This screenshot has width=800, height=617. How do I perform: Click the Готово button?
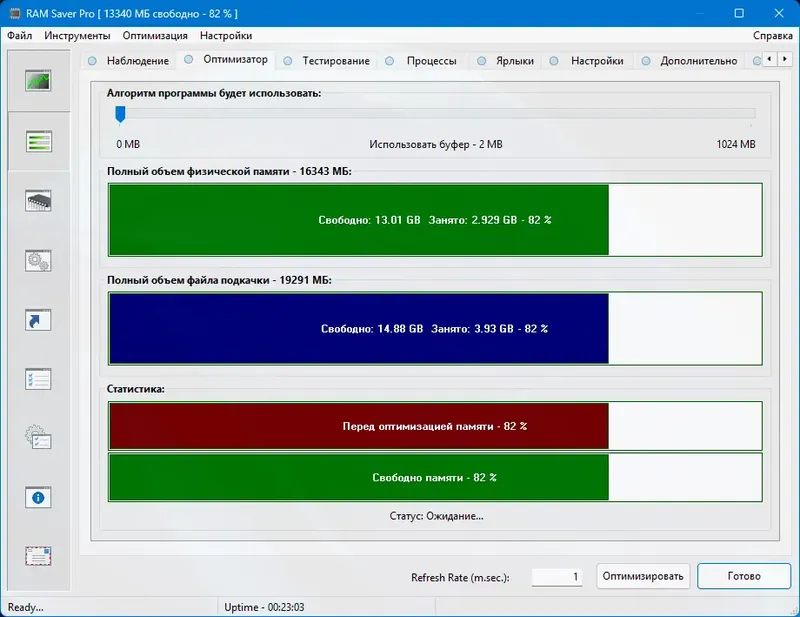[741, 576]
